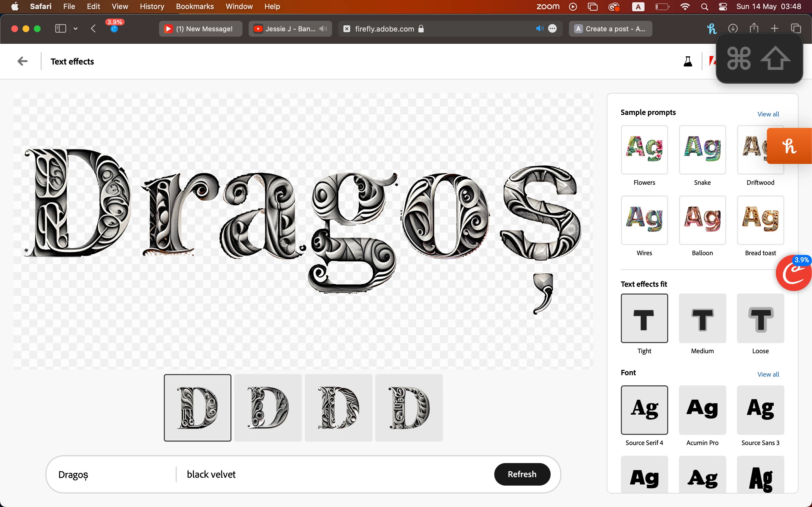Open Safari downloads icon
The height and width of the screenshot is (507, 812).
[x=733, y=29]
